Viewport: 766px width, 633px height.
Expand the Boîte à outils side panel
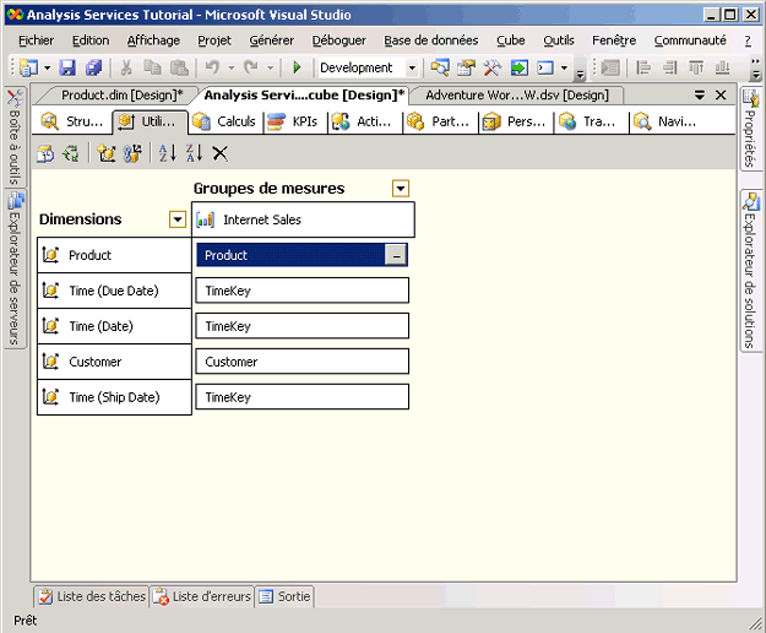coord(15,137)
